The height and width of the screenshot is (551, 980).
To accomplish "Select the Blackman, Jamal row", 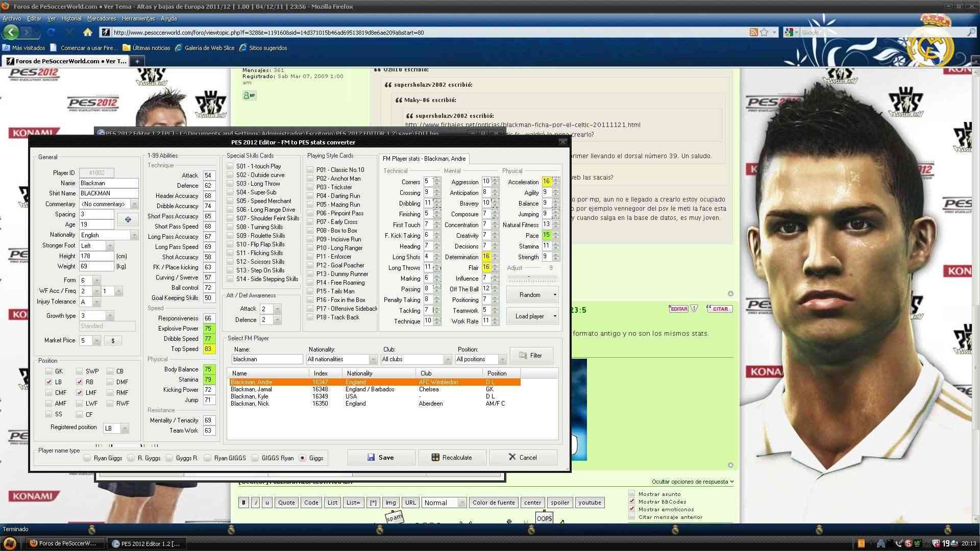I will click(375, 389).
